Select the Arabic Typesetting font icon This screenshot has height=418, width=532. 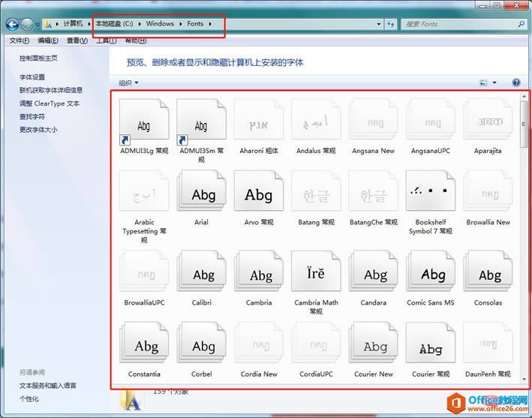(x=144, y=191)
